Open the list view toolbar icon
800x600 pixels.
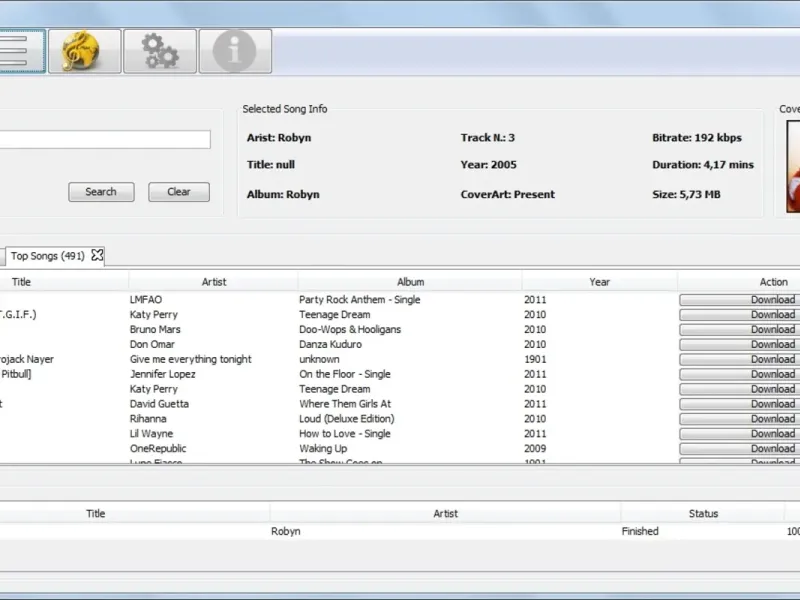coord(20,51)
